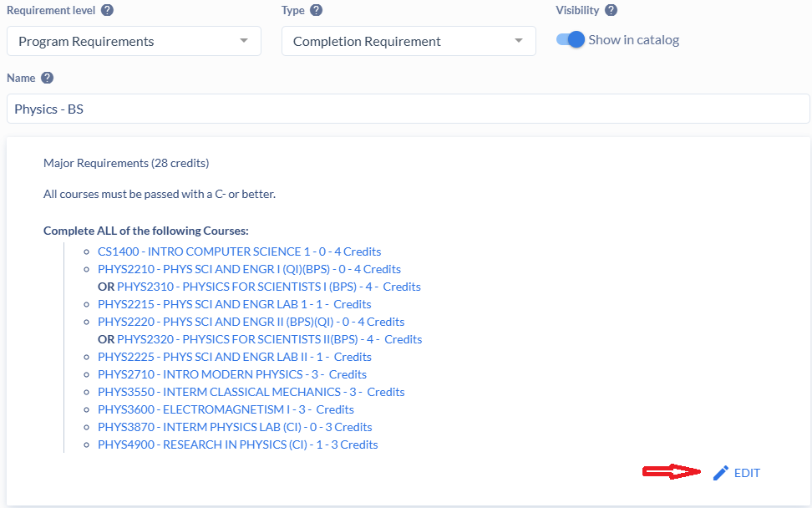Screen dimensions: 812x508
Task: Click the pencil edit icon
Action: pyautogui.click(x=721, y=473)
